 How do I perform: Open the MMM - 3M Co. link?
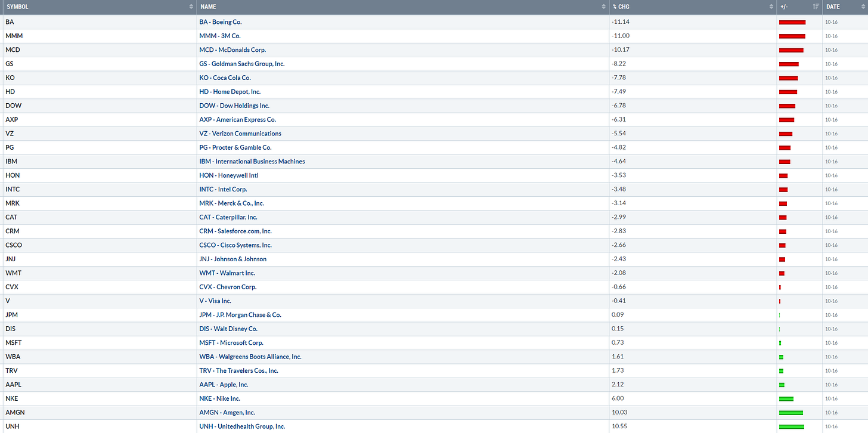[x=219, y=36]
